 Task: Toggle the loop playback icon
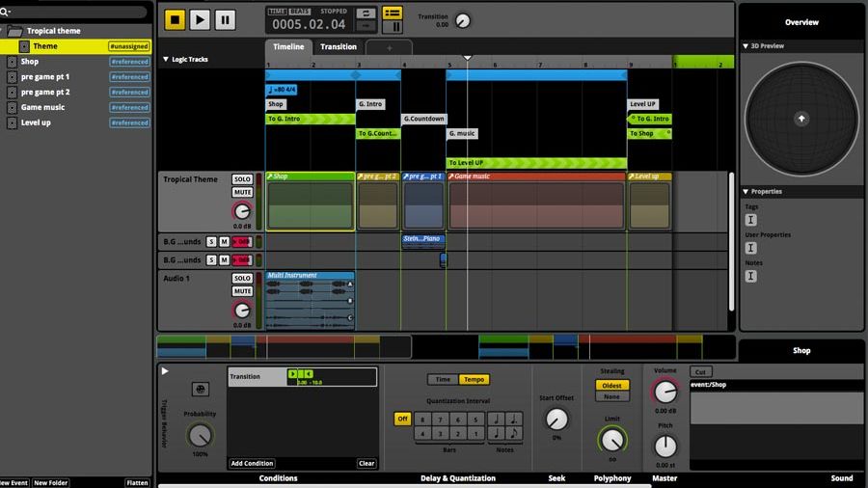pos(366,14)
